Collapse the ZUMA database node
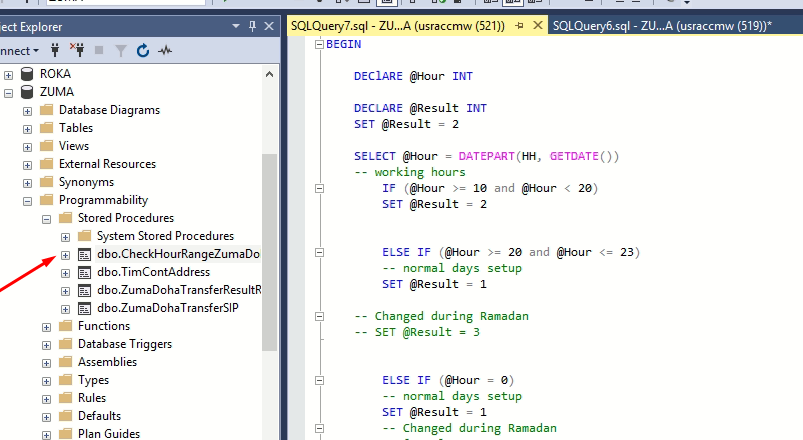The width and height of the screenshot is (803, 440). click(x=9, y=92)
